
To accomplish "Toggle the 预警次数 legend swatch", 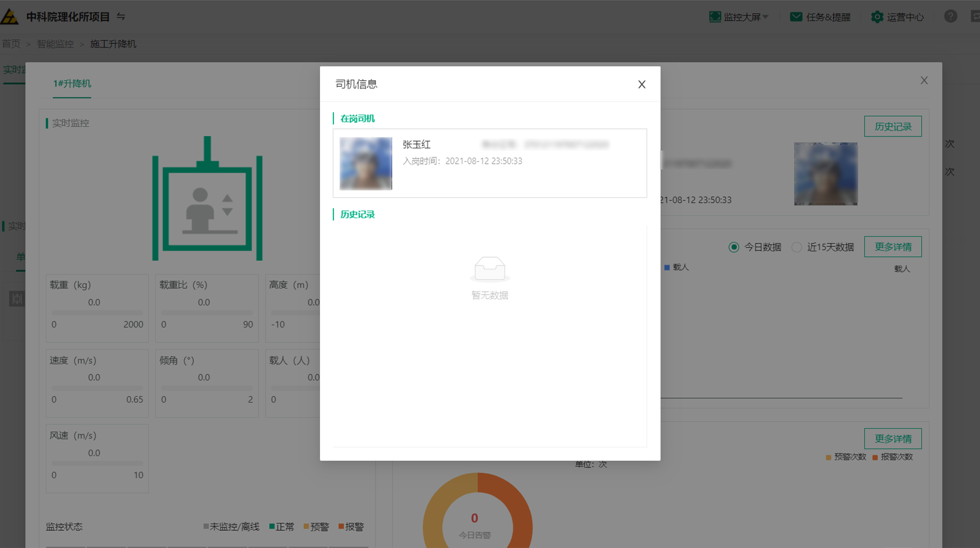I will (x=828, y=457).
